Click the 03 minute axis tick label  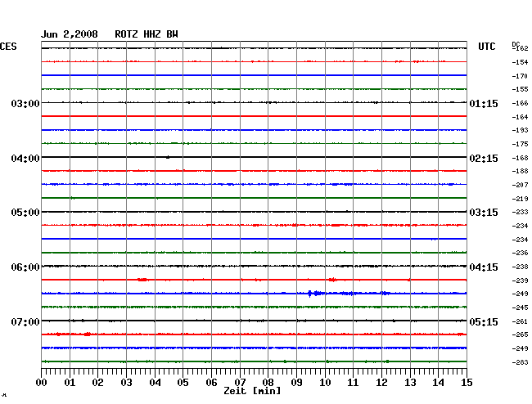point(126,382)
